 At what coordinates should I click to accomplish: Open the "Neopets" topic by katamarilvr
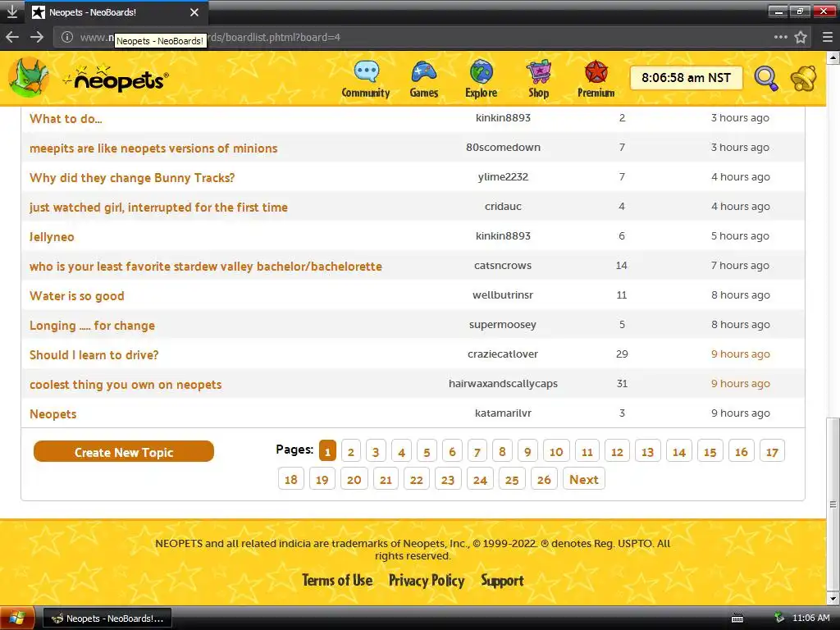click(53, 413)
